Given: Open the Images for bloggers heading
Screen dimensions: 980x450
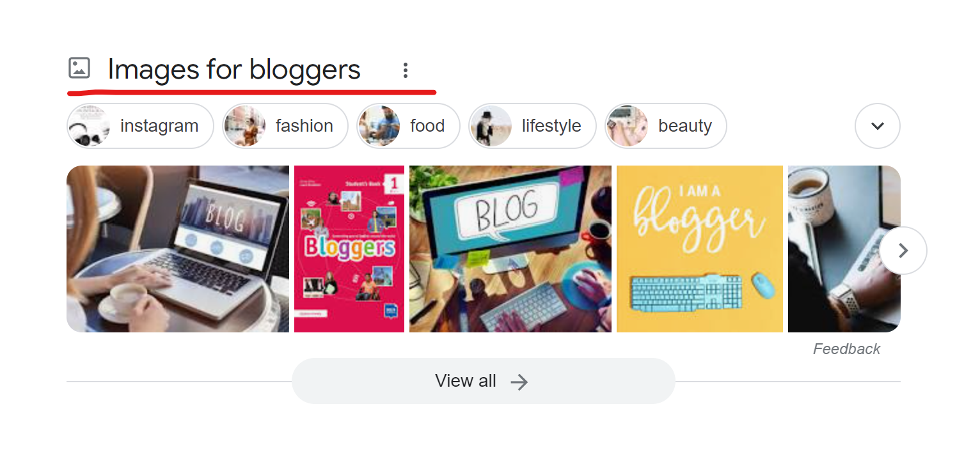Looking at the screenshot, I should coord(234,69).
